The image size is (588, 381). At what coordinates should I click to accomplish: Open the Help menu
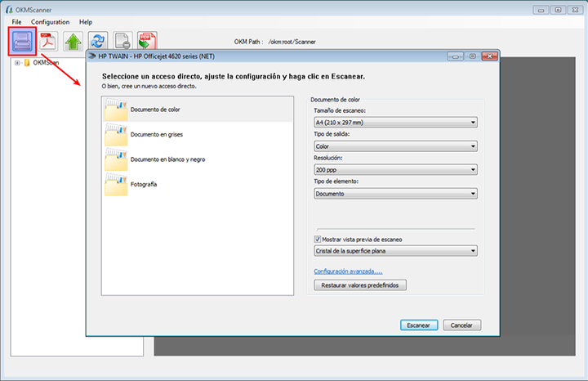point(86,22)
